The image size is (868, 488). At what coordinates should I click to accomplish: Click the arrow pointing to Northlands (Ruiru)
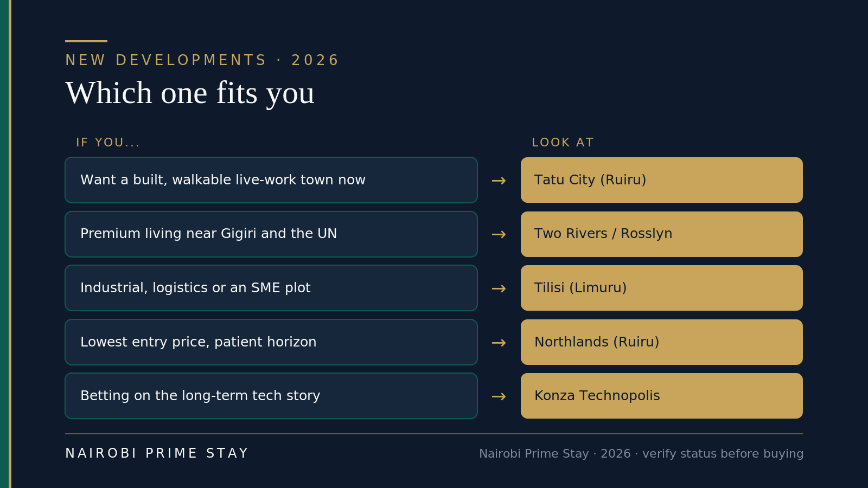tap(499, 343)
